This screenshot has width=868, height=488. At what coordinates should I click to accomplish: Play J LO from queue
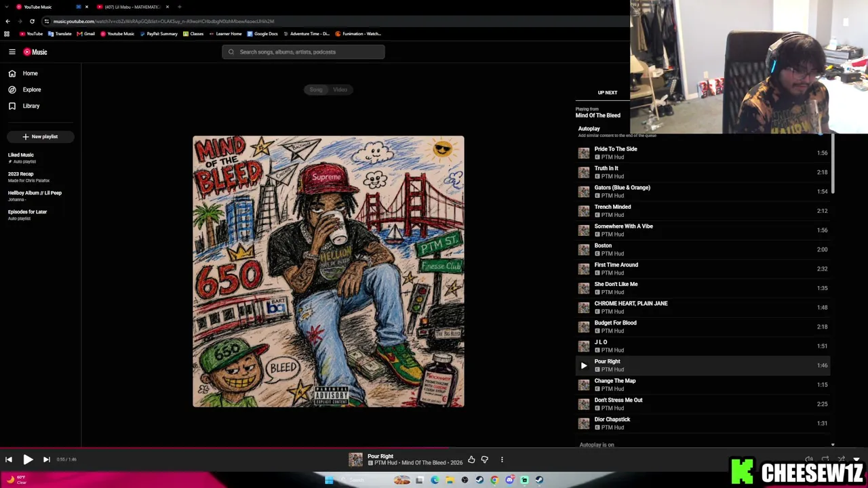click(703, 346)
